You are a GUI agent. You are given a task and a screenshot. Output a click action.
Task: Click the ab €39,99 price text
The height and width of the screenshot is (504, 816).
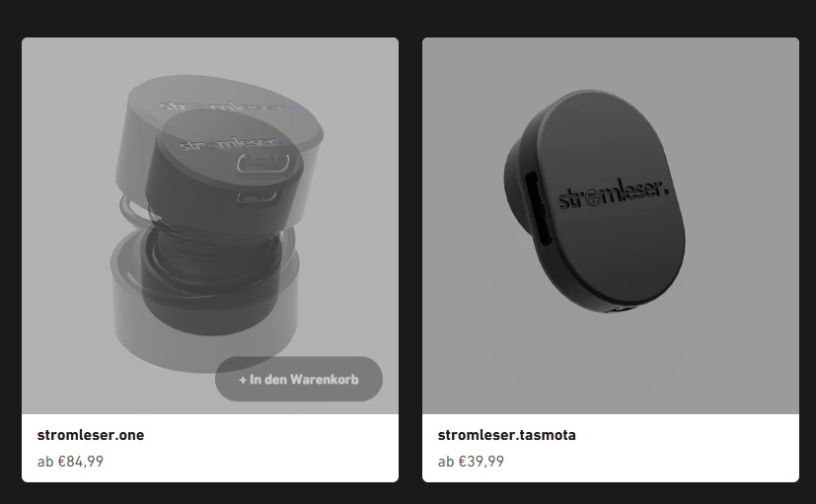(471, 462)
